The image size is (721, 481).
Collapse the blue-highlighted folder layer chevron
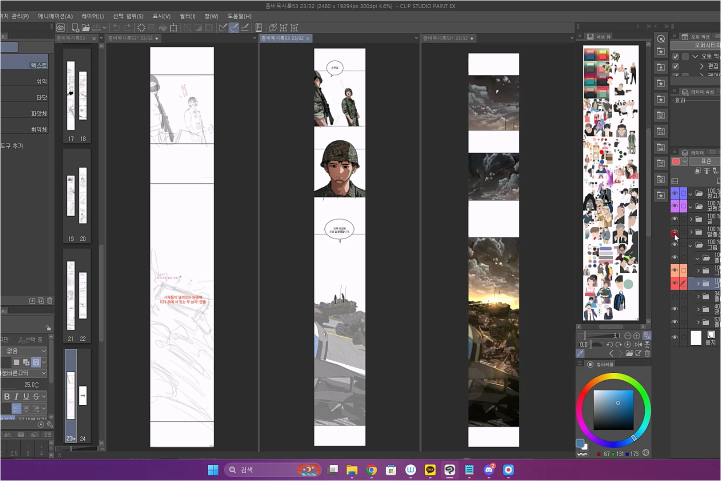pyautogui.click(x=690, y=194)
